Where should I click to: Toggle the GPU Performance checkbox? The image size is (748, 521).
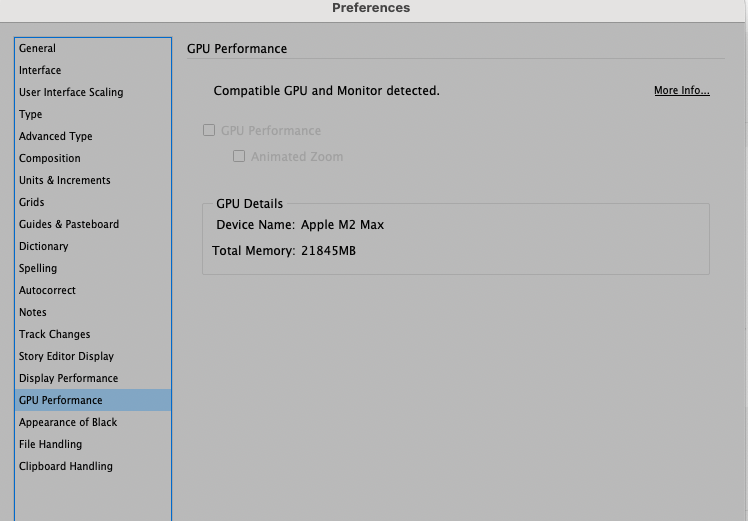click(209, 130)
